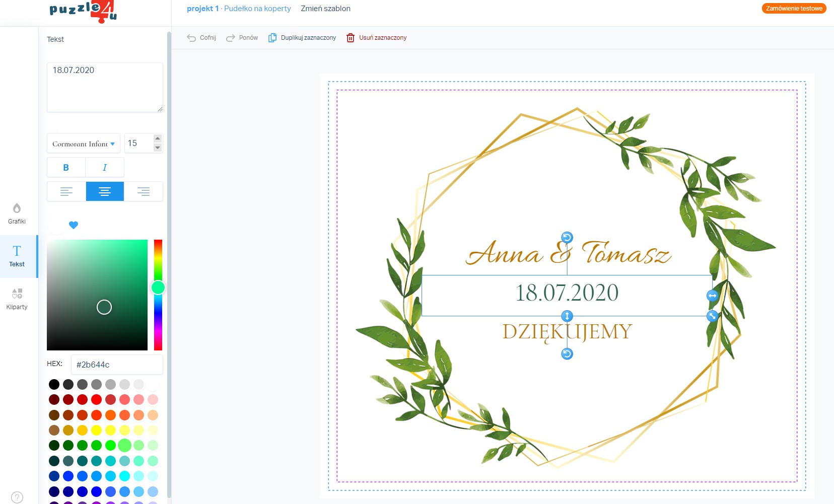The height and width of the screenshot is (504, 834).
Task: Select the white color swatch
Action: tap(153, 385)
